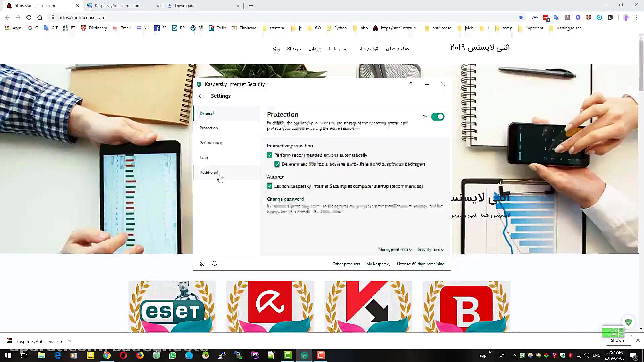Click the back arrow next to Settings
644x362 pixels.
pos(201,96)
